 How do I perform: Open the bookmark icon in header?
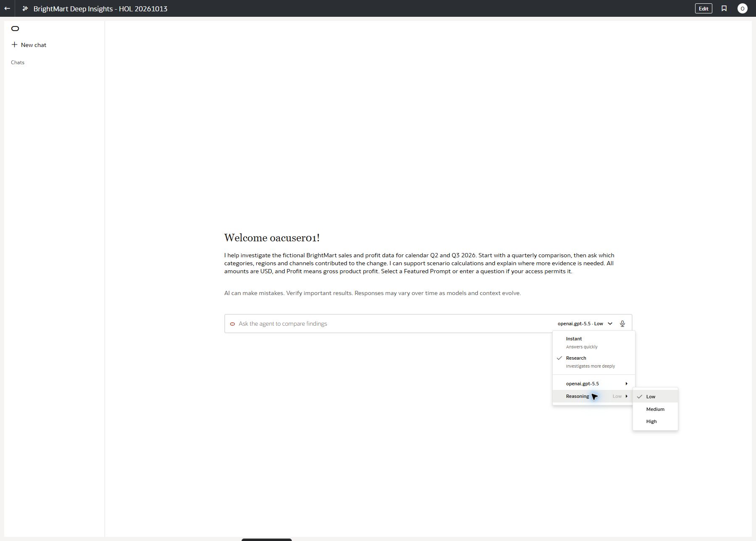click(724, 8)
